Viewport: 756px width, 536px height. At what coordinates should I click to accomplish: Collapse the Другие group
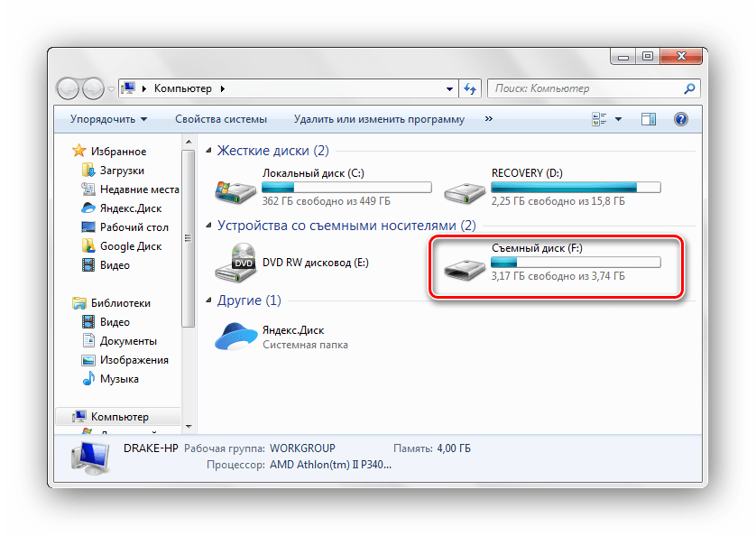pos(208,300)
